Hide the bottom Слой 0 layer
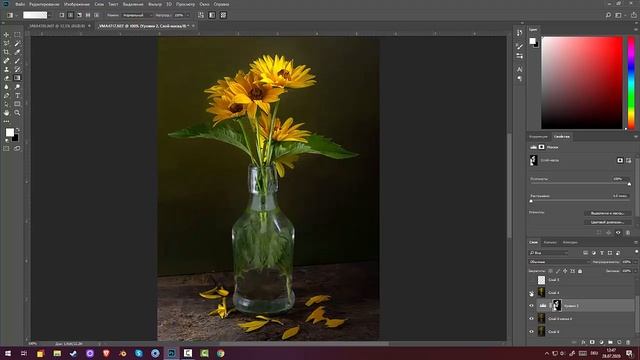Screen dimensions: 640x360 [x=531, y=331]
